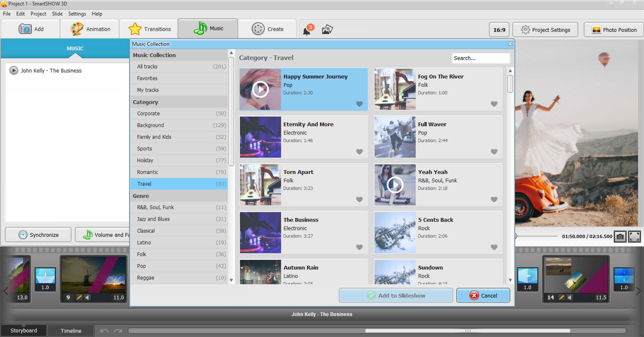
Task: Redo the last undone action
Action: (x=118, y=331)
